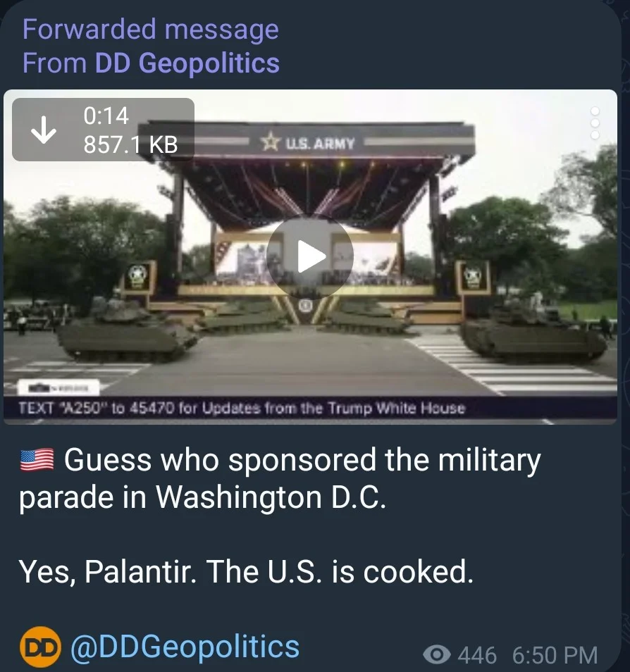630x672 pixels.
Task: Tap the White House logo badge in video
Action: pos(58,388)
